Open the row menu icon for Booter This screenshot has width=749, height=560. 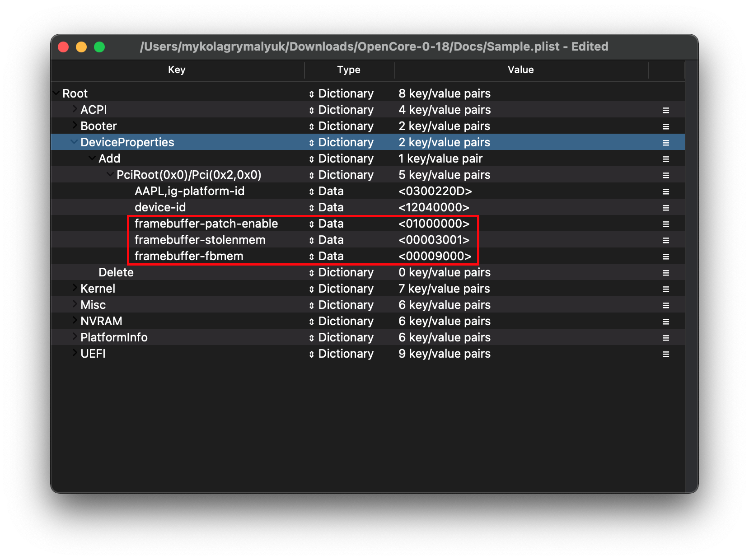[x=665, y=126]
